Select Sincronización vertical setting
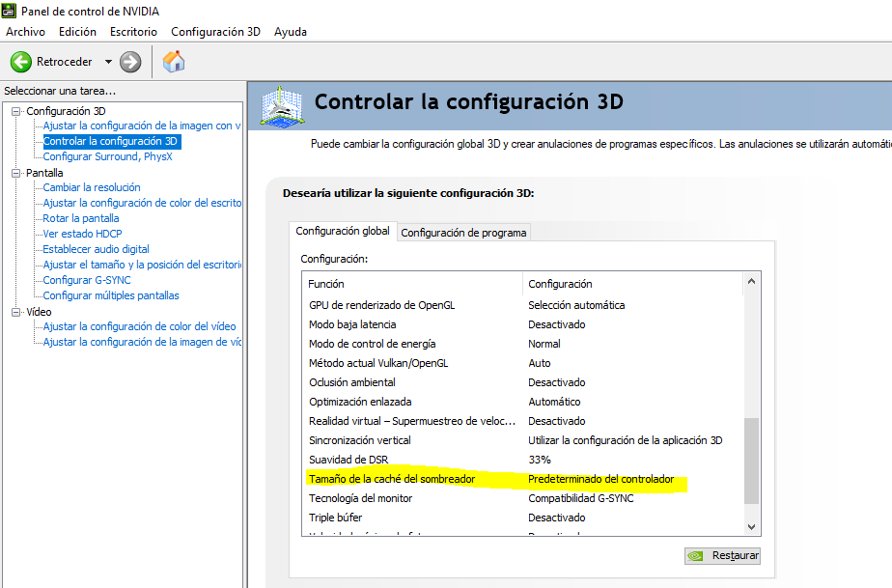Image resolution: width=892 pixels, height=588 pixels. coord(523,440)
